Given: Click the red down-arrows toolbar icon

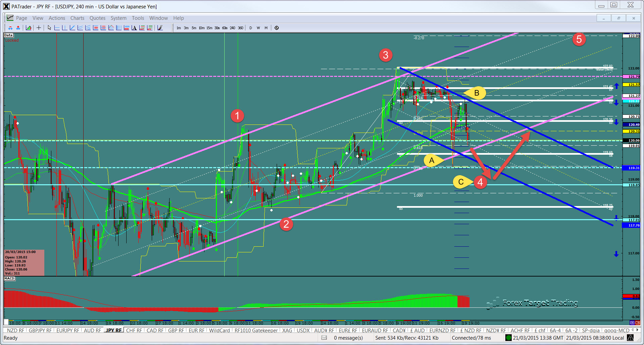Looking at the screenshot, I should coord(10,28).
